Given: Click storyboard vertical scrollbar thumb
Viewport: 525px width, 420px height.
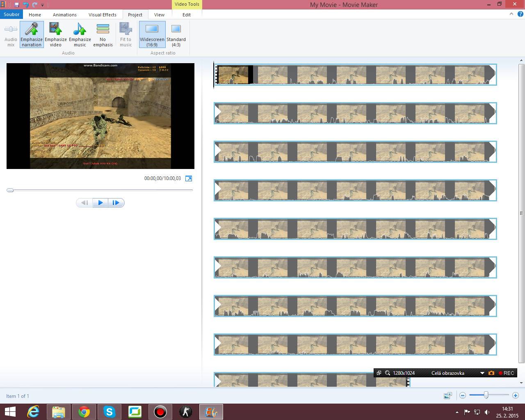Looking at the screenshot, I should click(x=521, y=213).
